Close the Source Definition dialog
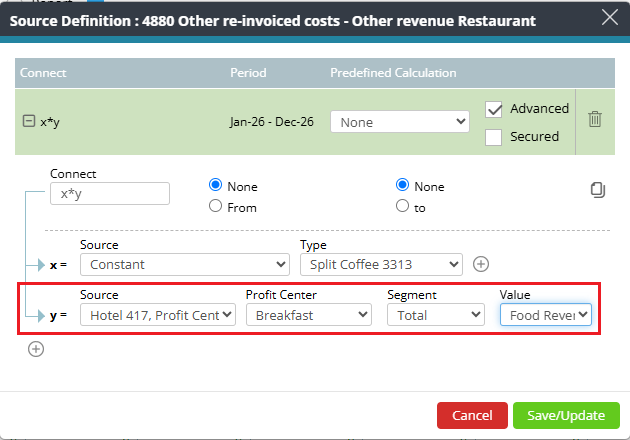This screenshot has height=440, width=630. [x=610, y=17]
